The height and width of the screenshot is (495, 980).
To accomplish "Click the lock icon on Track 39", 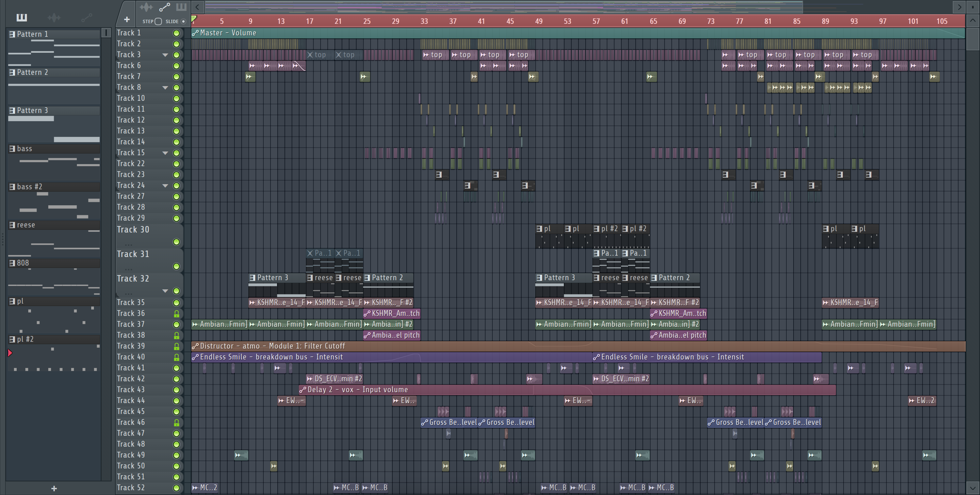I will pos(176,346).
